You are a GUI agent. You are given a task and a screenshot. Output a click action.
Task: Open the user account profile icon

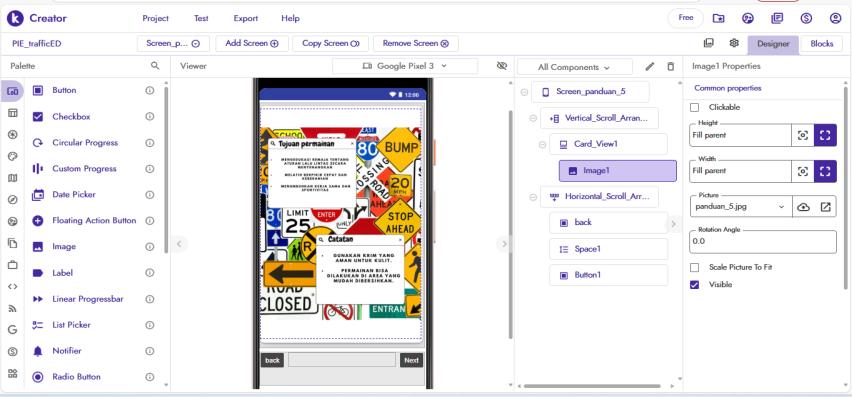click(836, 18)
